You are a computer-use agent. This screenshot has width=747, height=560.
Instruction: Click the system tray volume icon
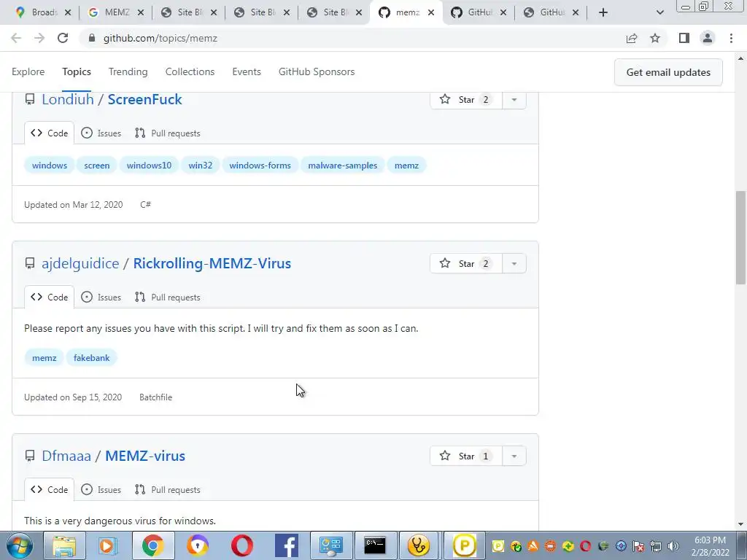pos(673,546)
